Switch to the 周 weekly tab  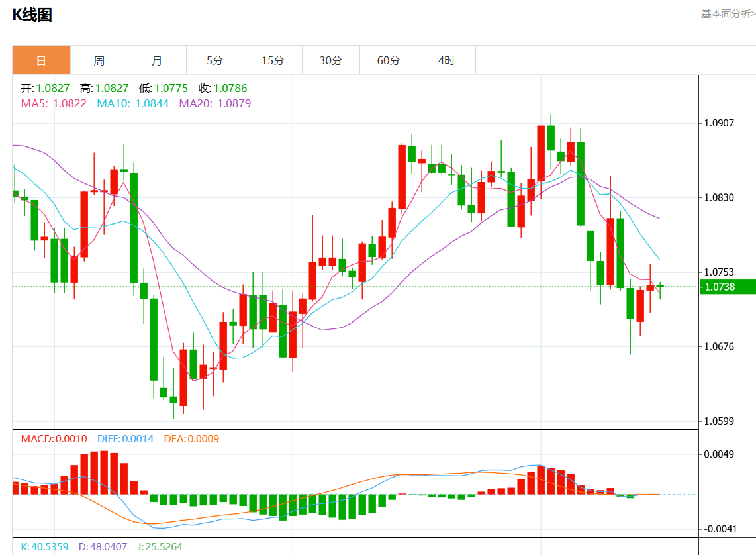[x=99, y=60]
